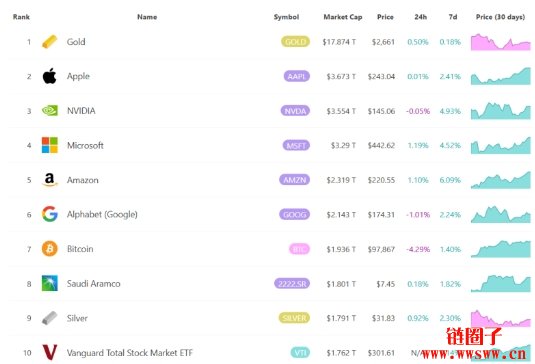This screenshot has height=364, width=535.
Task: Click the AMZN symbol badge
Action: pos(294,180)
